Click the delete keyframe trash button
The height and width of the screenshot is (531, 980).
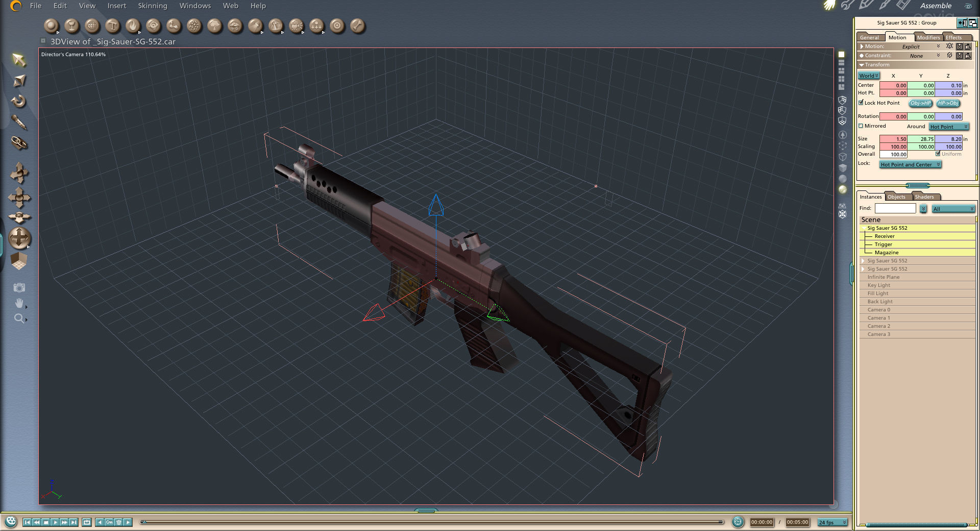pos(118,522)
